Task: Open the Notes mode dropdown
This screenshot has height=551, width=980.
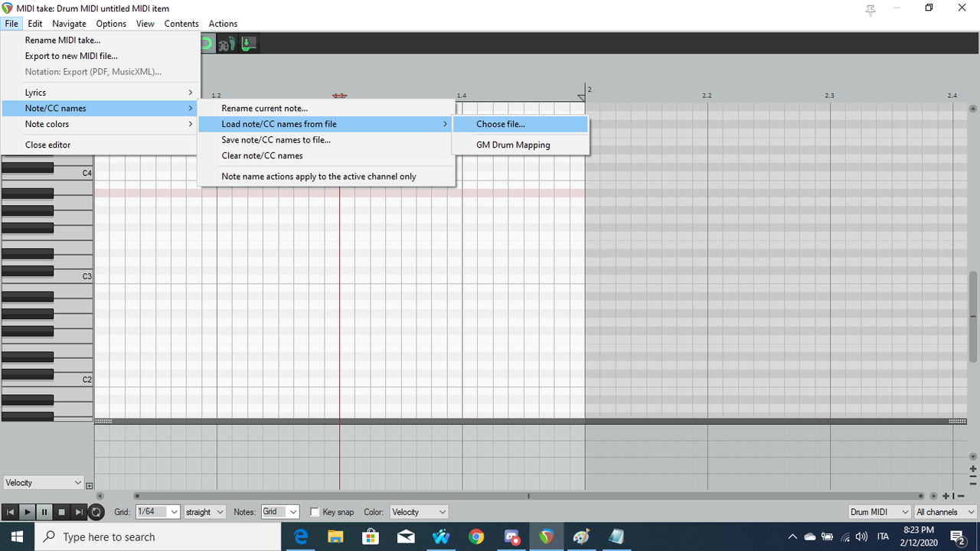Action: 280,511
